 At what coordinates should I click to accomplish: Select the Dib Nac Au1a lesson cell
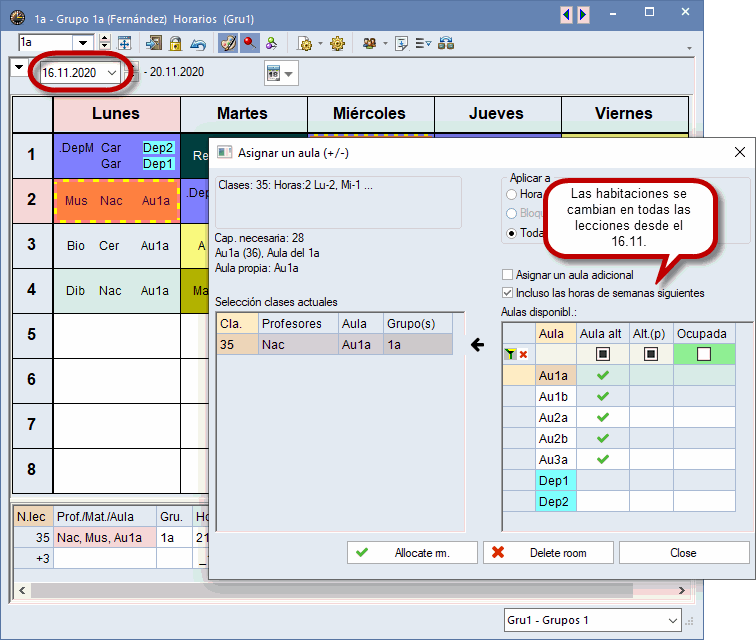[x=116, y=291]
